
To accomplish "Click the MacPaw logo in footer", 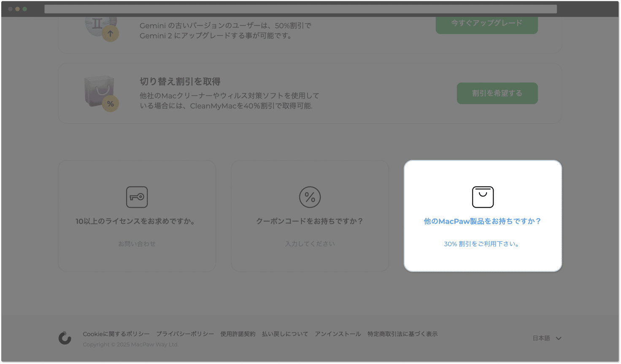I will coord(65,338).
